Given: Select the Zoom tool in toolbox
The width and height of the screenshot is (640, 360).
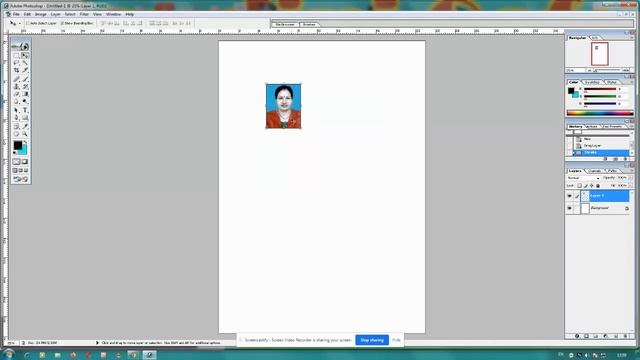Looking at the screenshot, I should [25, 134].
